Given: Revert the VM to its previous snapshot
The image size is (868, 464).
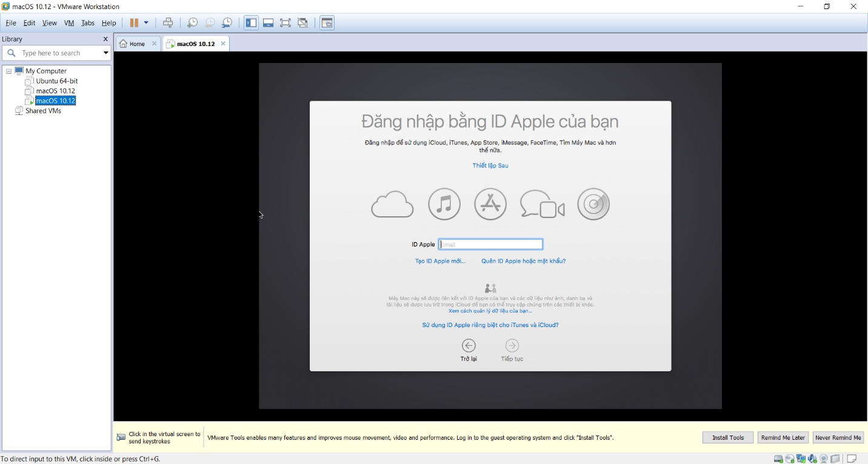Looking at the screenshot, I should pos(209,23).
